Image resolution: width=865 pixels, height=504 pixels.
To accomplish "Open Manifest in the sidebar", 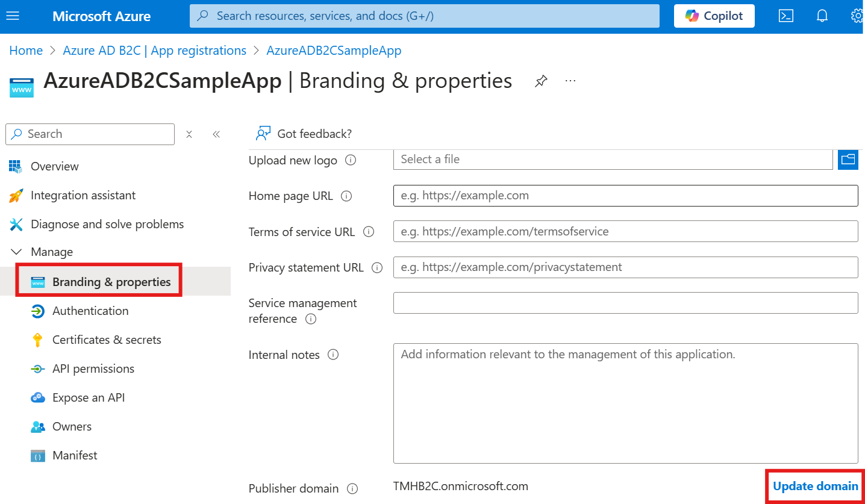I will click(75, 455).
